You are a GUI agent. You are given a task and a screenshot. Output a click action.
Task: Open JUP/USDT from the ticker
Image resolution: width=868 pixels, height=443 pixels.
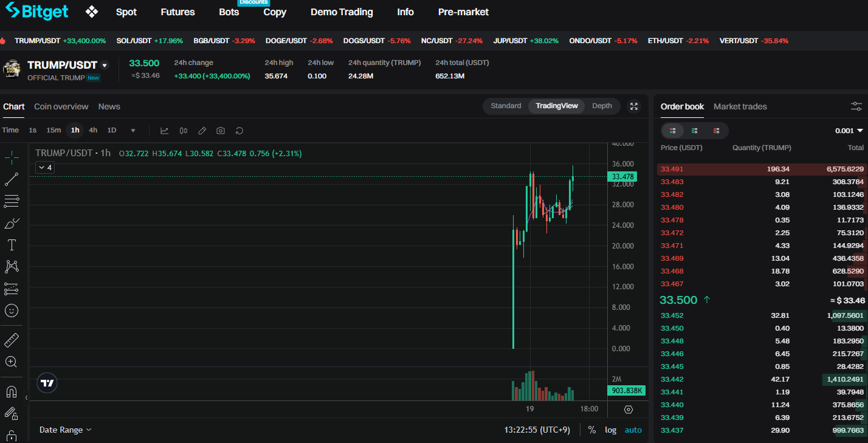pyautogui.click(x=526, y=41)
